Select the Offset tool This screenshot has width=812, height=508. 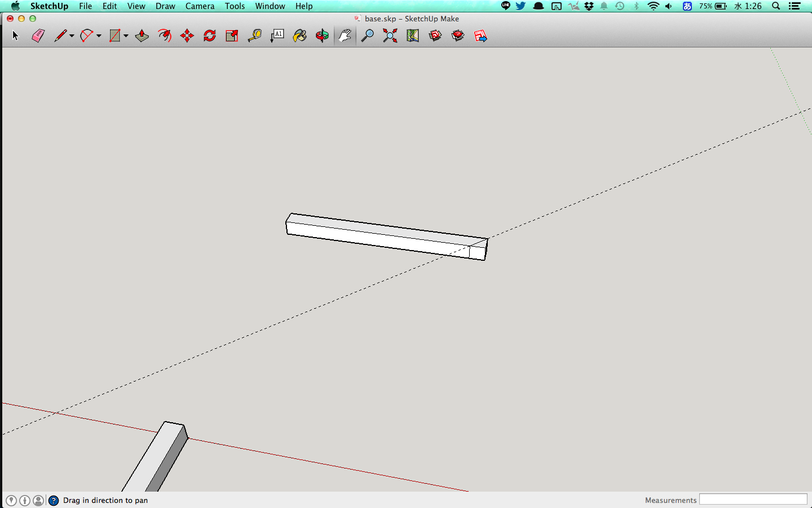[x=165, y=36]
